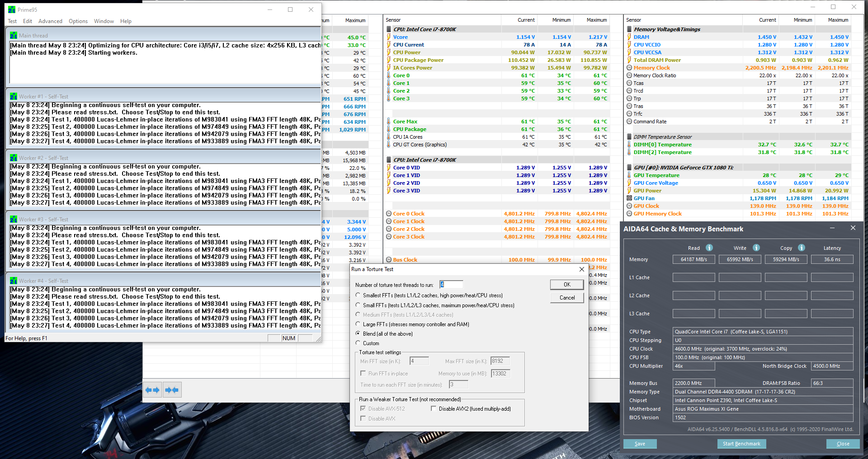Select the CPU VCCSA sensor label
Viewport: 868px width, 459px height.
pos(647,52)
